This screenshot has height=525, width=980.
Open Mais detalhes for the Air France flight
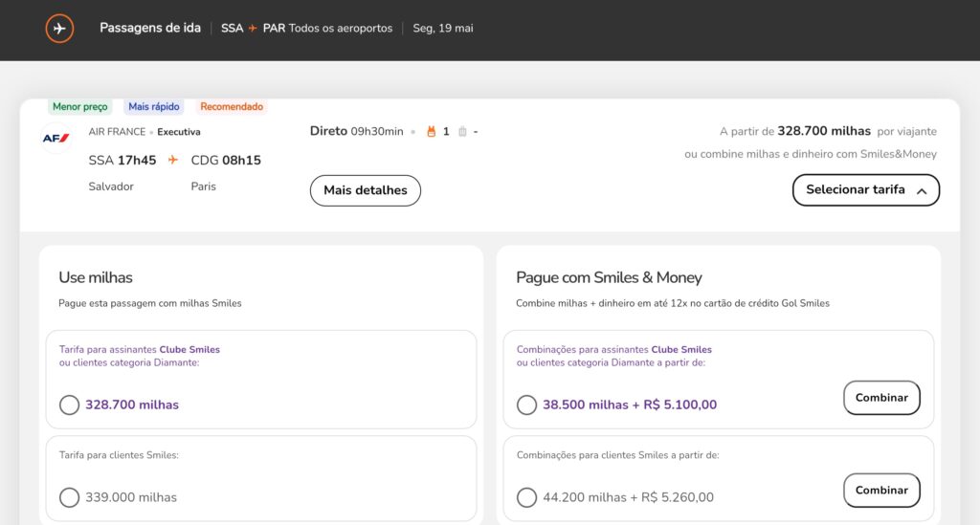pos(365,190)
